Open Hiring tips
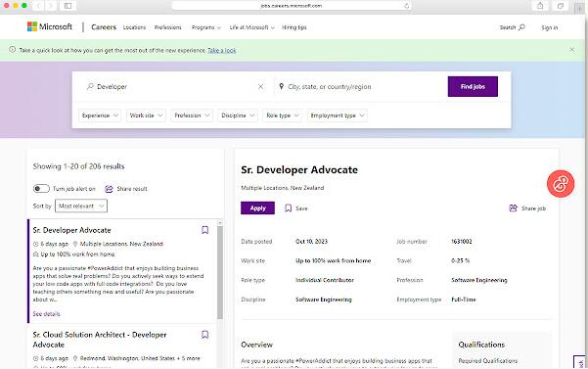Viewport: 588px width, 369px height. click(294, 27)
